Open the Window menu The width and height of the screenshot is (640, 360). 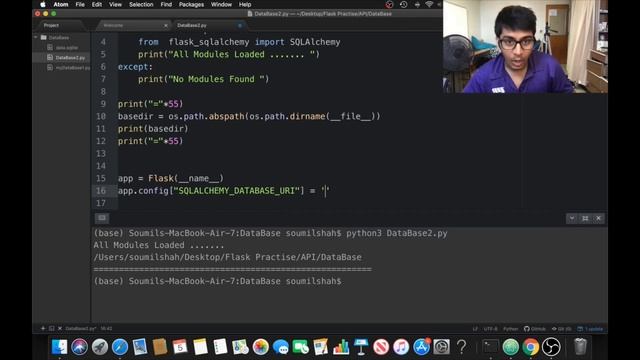tap(221, 4)
